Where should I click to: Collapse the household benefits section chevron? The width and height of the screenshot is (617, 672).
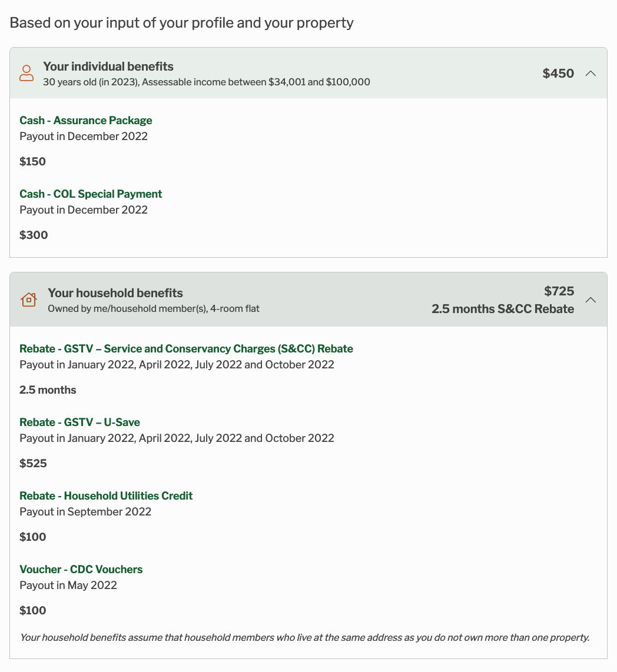pyautogui.click(x=591, y=300)
